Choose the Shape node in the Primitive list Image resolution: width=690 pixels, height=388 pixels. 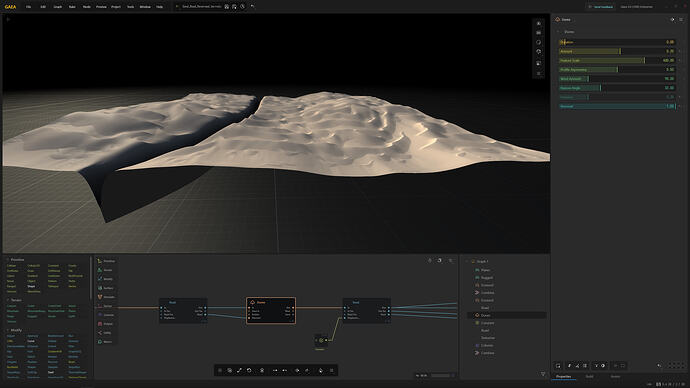point(31,286)
